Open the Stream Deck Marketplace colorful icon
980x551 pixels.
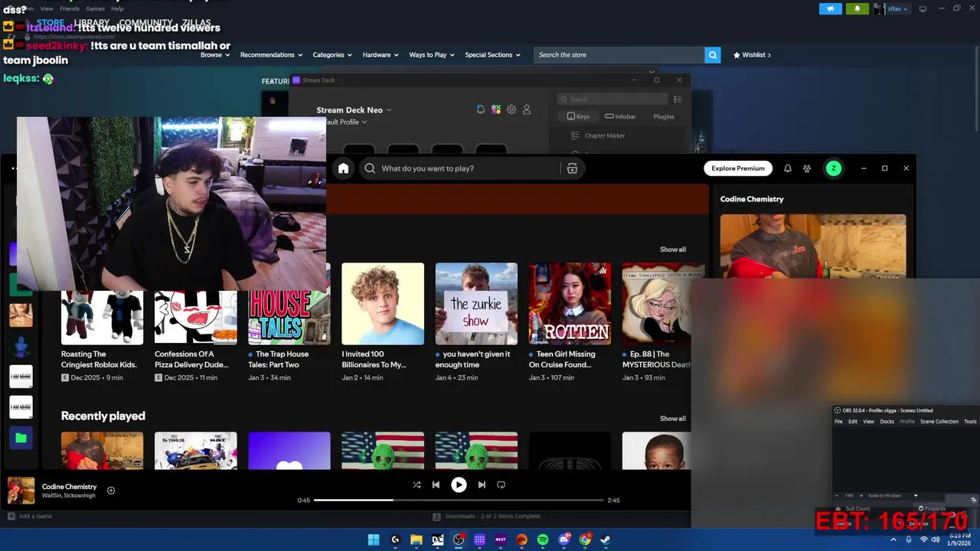click(496, 109)
